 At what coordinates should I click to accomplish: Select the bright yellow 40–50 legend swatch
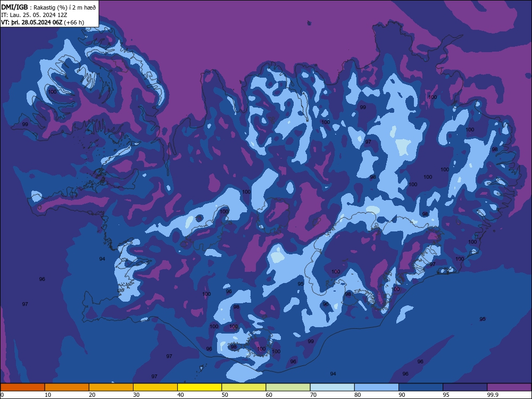199,387
